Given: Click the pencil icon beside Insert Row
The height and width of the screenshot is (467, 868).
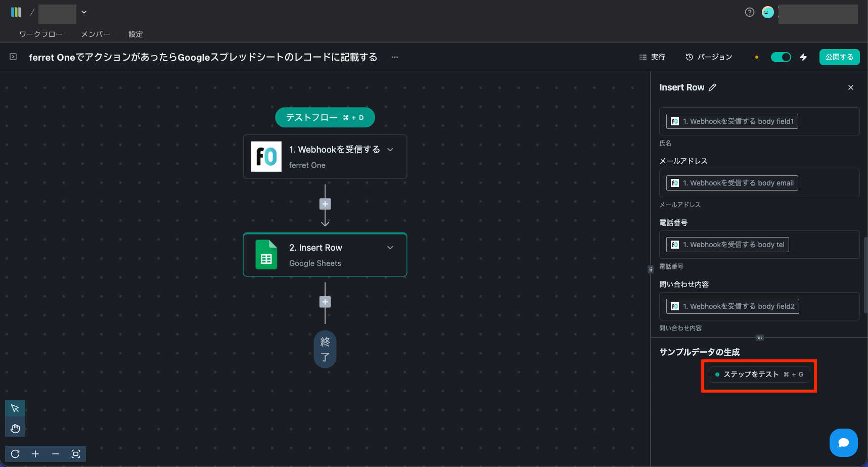Looking at the screenshot, I should 712,87.
